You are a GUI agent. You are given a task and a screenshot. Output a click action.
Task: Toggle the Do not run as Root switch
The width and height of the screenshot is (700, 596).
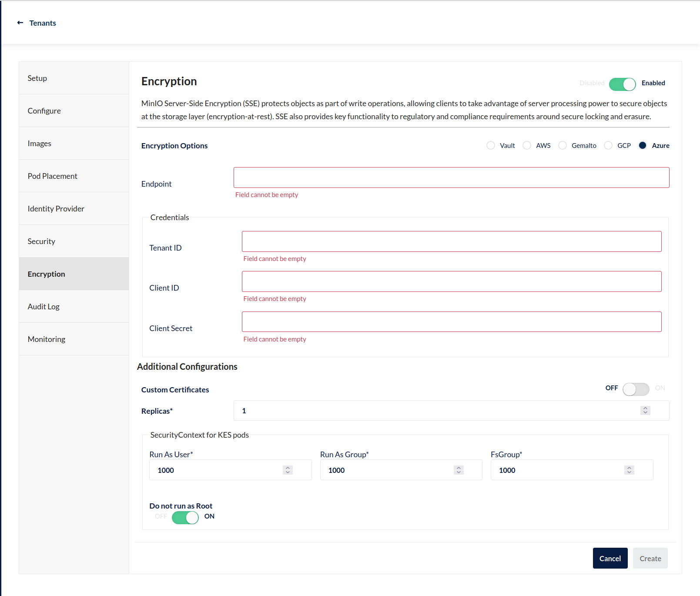[x=185, y=517]
